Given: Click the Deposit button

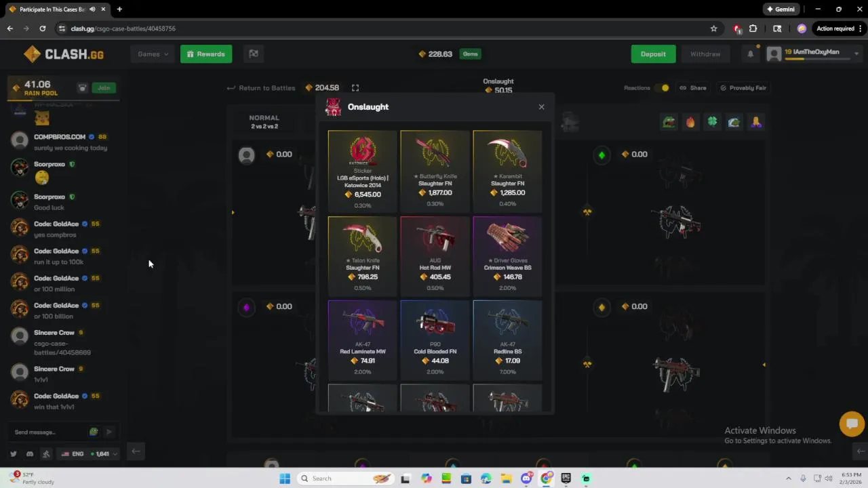Looking at the screenshot, I should [x=653, y=54].
